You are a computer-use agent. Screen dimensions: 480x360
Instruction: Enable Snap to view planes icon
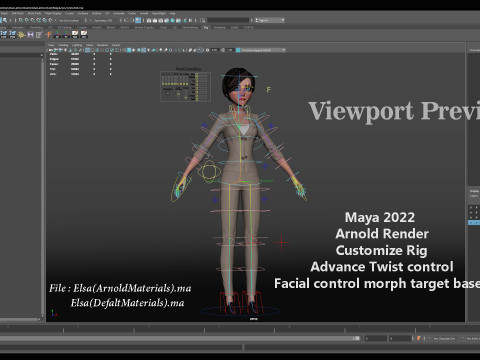coord(44,20)
